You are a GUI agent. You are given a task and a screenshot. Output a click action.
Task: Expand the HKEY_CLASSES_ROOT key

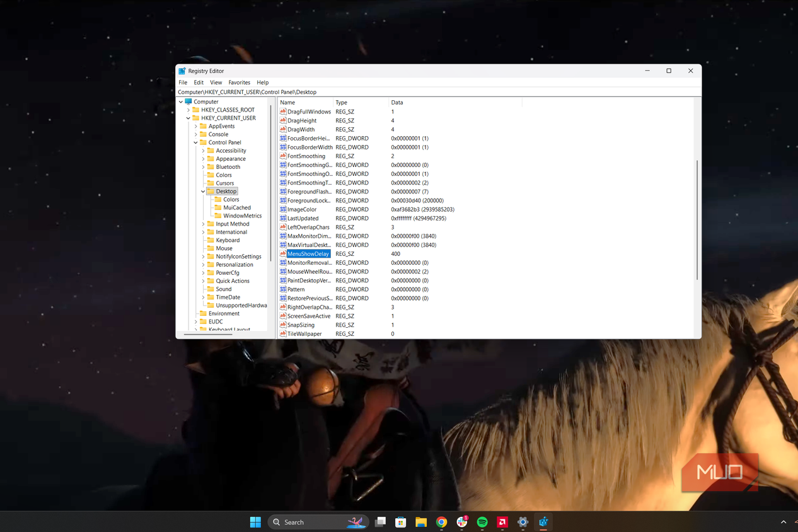coord(188,110)
